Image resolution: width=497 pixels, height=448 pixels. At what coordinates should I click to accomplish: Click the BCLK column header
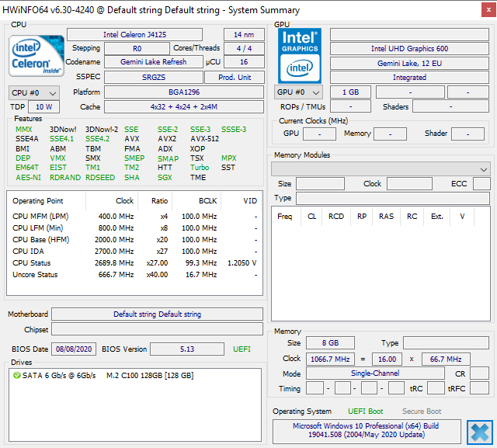[196, 201]
